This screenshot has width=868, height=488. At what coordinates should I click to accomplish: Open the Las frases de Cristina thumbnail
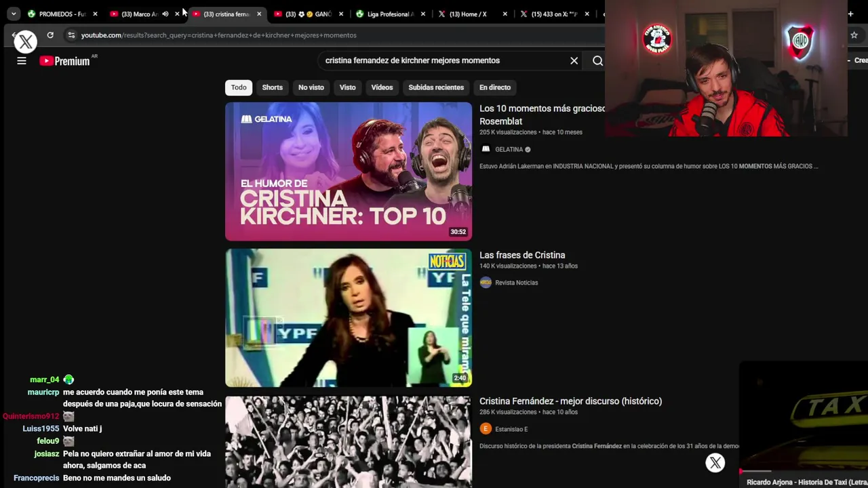[x=349, y=318]
